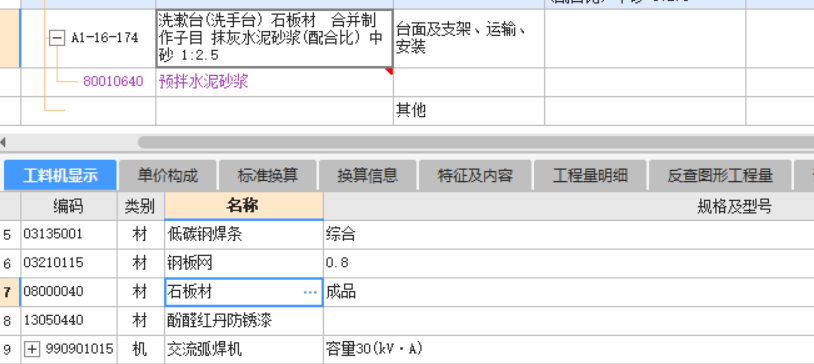
Task: Select row 5 code 03135001
Action: pyautogui.click(x=69, y=234)
